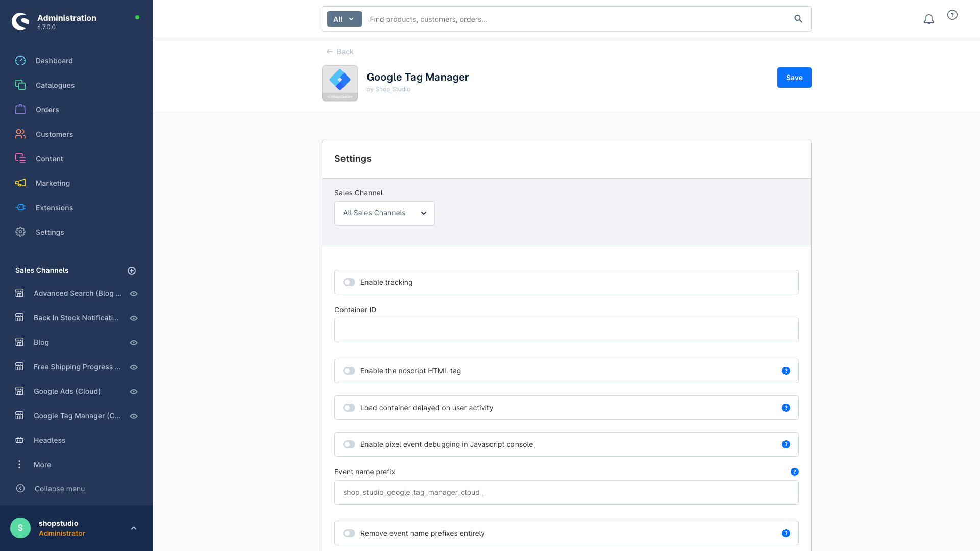Toggle Load container delayed on user activity

tap(349, 408)
